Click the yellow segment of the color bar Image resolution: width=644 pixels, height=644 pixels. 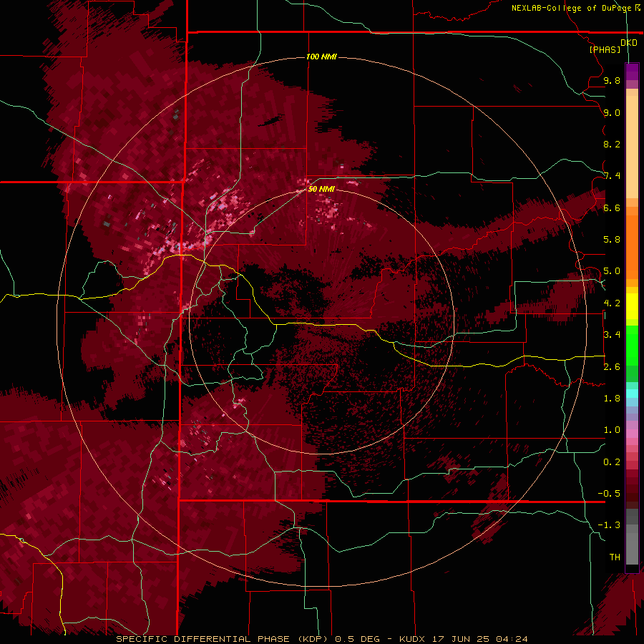[x=632, y=306]
